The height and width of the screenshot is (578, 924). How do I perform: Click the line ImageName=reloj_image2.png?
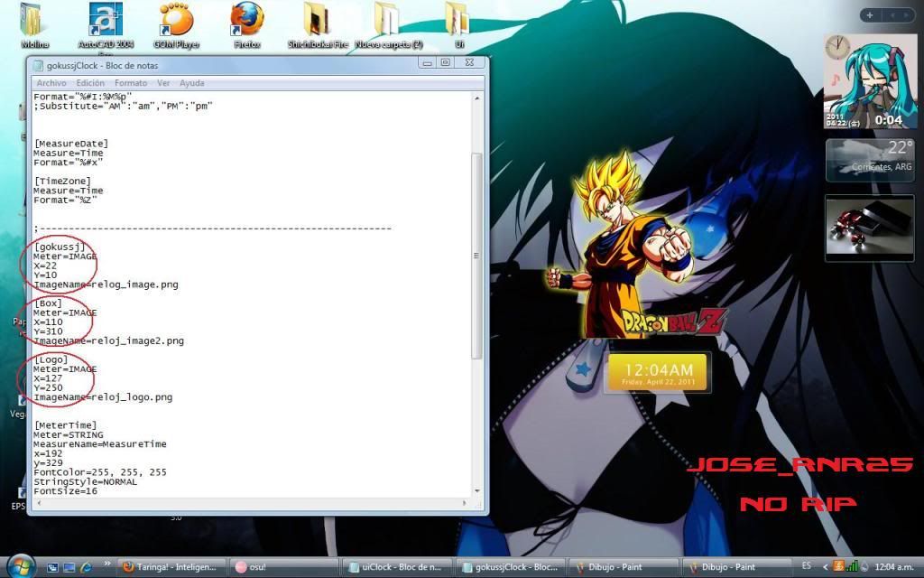click(x=109, y=340)
